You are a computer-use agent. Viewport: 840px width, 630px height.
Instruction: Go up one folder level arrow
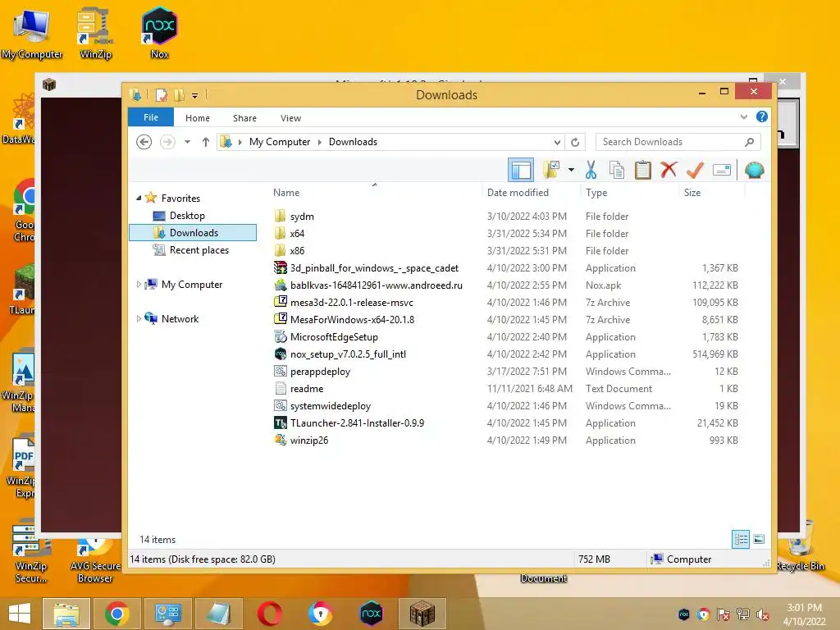tap(206, 142)
